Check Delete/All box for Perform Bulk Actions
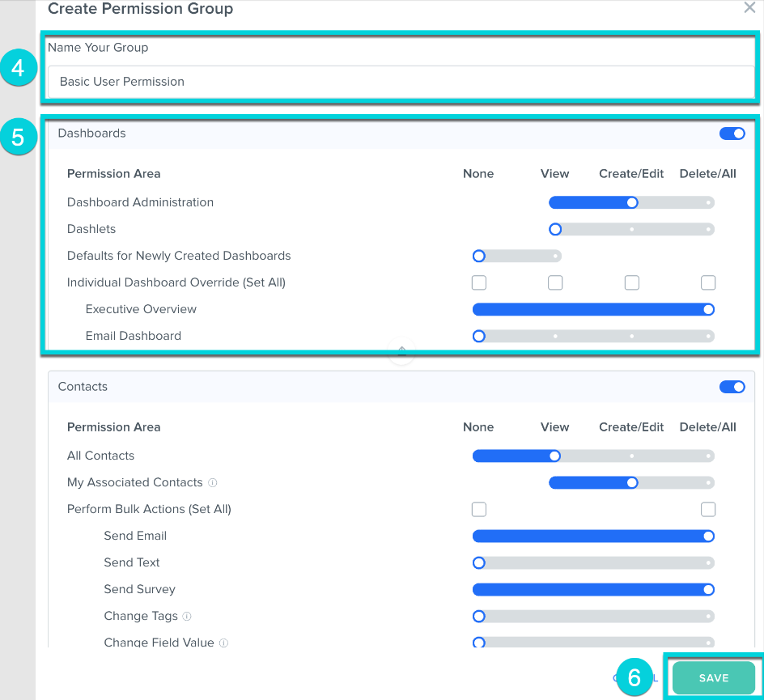Image resolution: width=764 pixels, height=700 pixels. click(x=708, y=509)
